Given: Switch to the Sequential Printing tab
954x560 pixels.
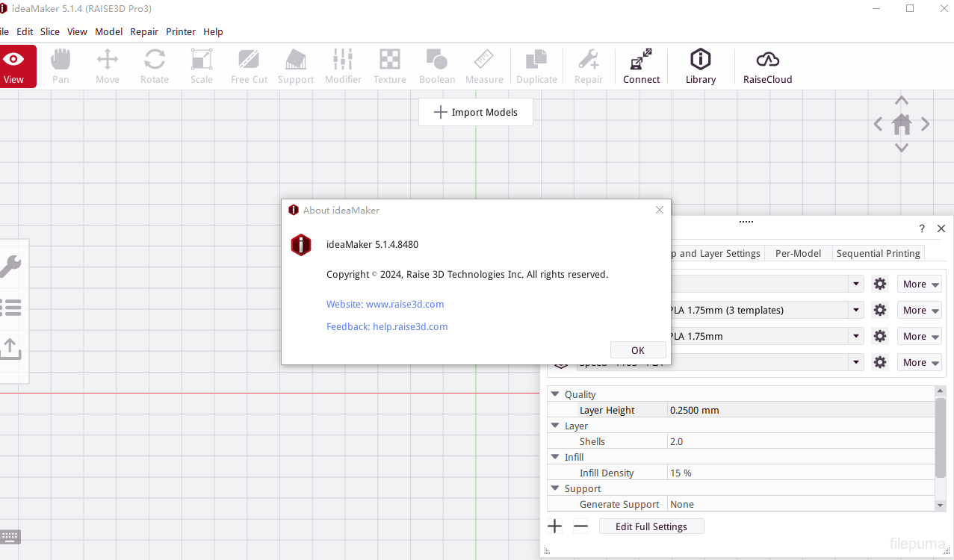Looking at the screenshot, I should pyautogui.click(x=878, y=253).
